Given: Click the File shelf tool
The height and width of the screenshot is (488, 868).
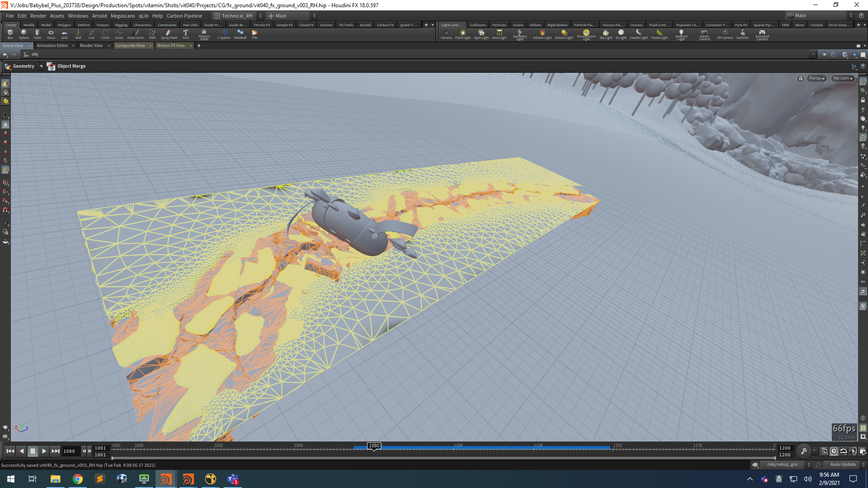Looking at the screenshot, I should (255, 34).
